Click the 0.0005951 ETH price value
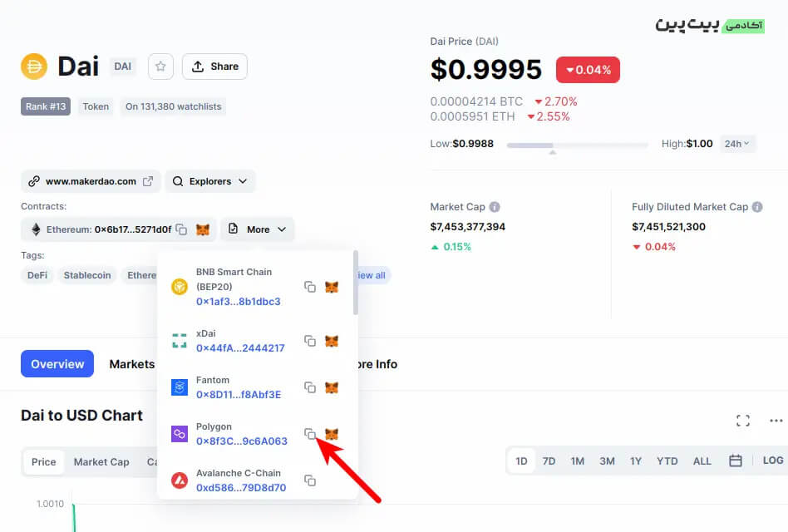This screenshot has height=532, width=788. point(472,116)
